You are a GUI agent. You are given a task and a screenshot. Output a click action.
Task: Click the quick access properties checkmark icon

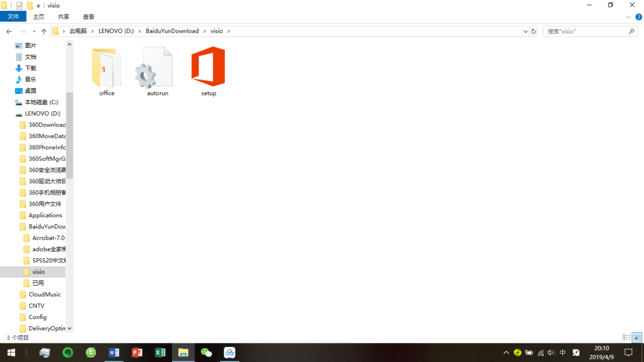19,5
